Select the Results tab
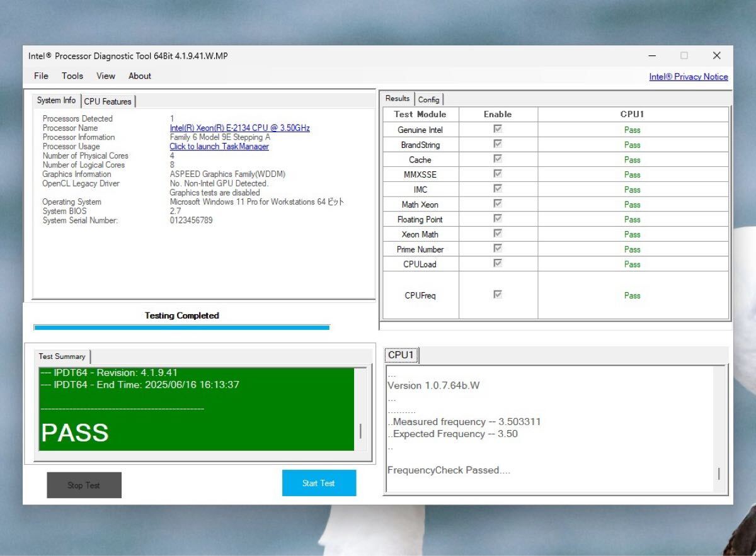756x556 pixels. [x=398, y=98]
